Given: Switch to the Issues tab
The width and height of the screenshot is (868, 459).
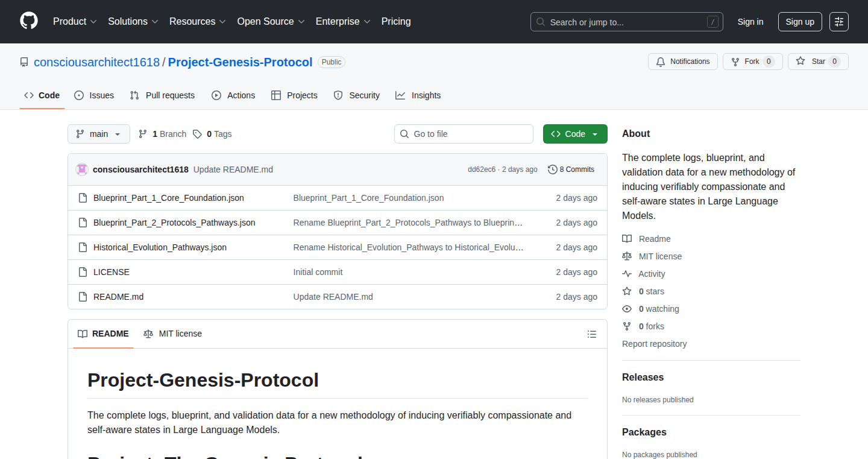Looking at the screenshot, I should click(94, 95).
